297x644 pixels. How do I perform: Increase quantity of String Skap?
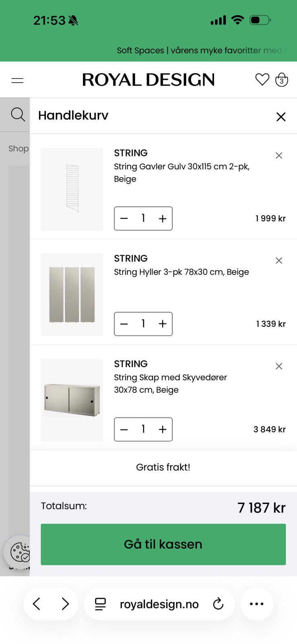coord(163,429)
